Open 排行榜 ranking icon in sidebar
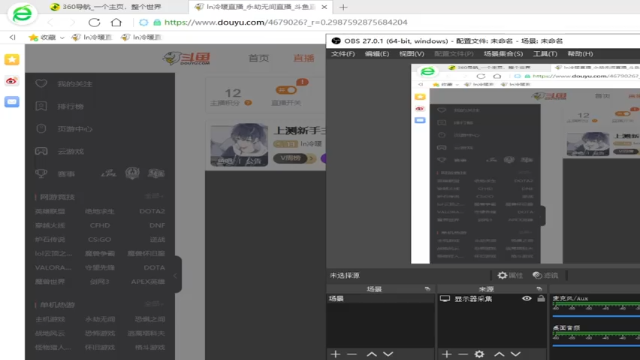Screen dimensions: 640x360 (x=41, y=106)
